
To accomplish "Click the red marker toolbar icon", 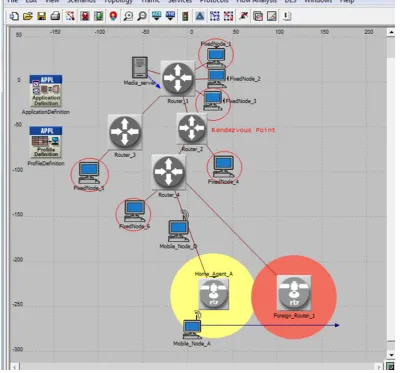I will (113, 16).
